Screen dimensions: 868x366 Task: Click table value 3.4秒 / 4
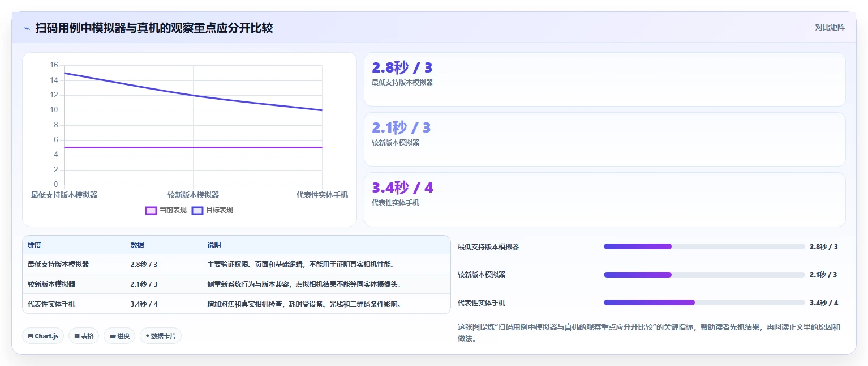pyautogui.click(x=144, y=304)
